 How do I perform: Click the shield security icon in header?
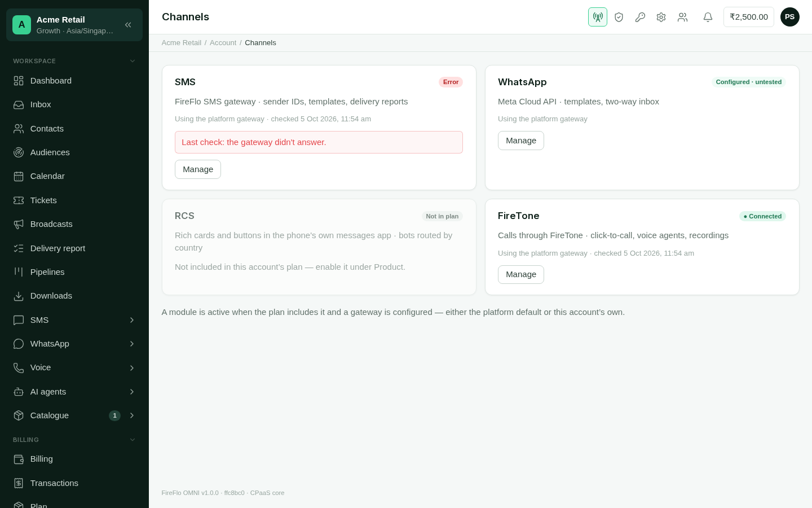pyautogui.click(x=619, y=17)
